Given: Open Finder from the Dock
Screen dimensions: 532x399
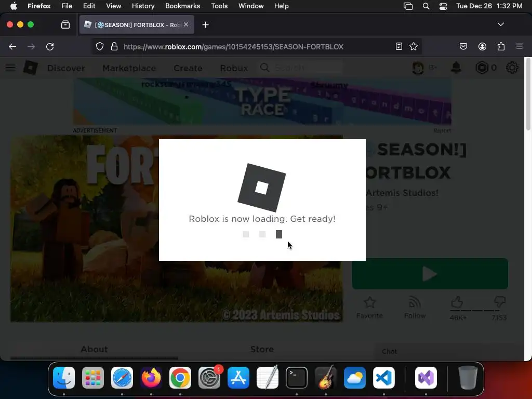Looking at the screenshot, I should 64,378.
